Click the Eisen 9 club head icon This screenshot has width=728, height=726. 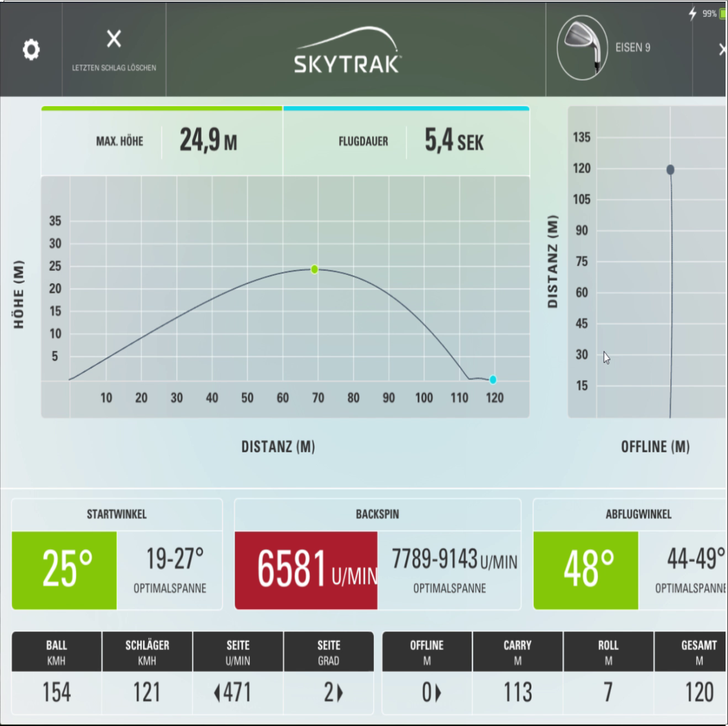[582, 48]
